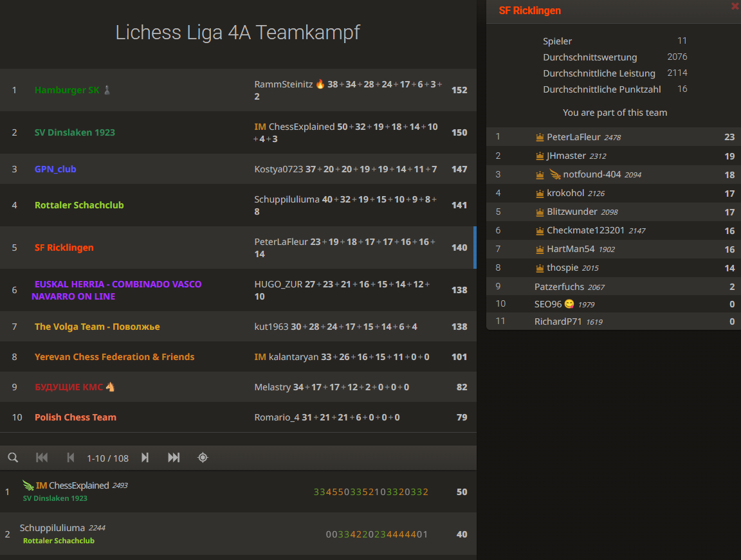Visit The Volga Team - Поволжье page
This screenshot has width=741, height=560.
[97, 326]
